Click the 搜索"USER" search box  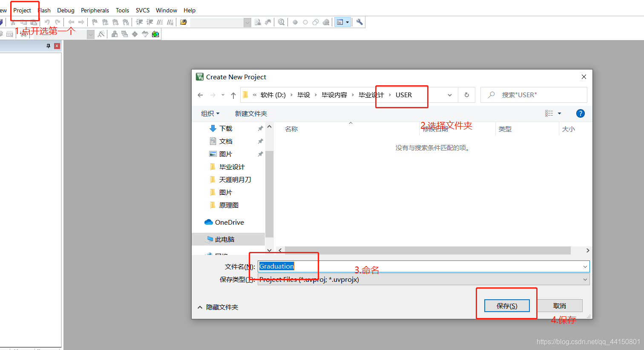coord(534,95)
